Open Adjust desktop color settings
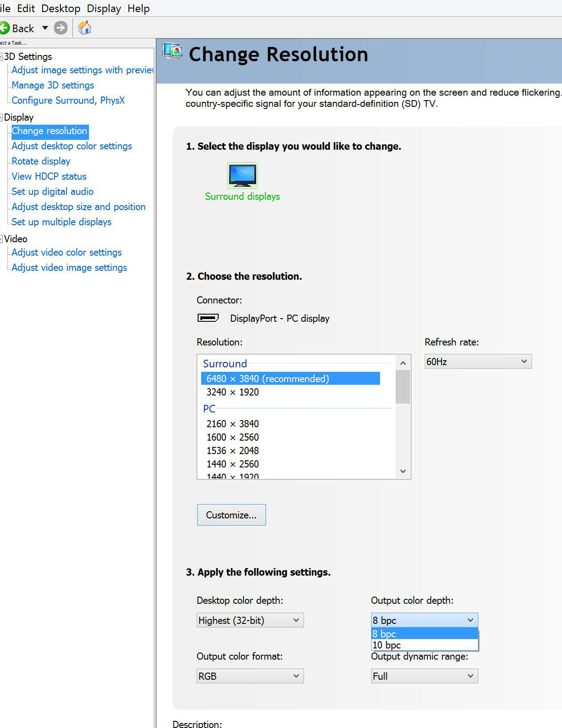The width and height of the screenshot is (562, 728). (x=72, y=146)
